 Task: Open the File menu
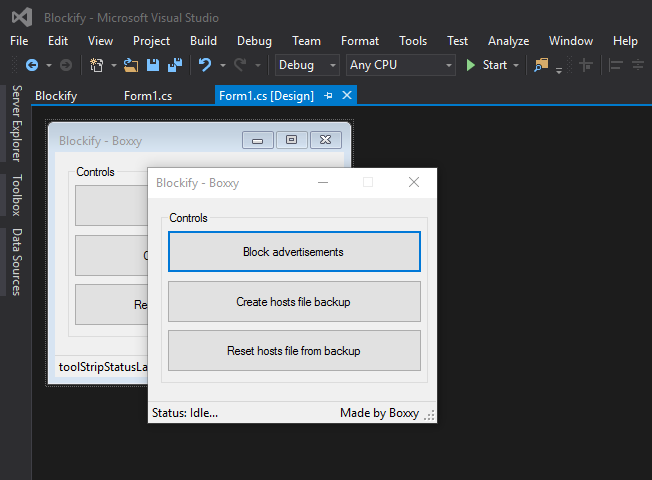coord(19,41)
